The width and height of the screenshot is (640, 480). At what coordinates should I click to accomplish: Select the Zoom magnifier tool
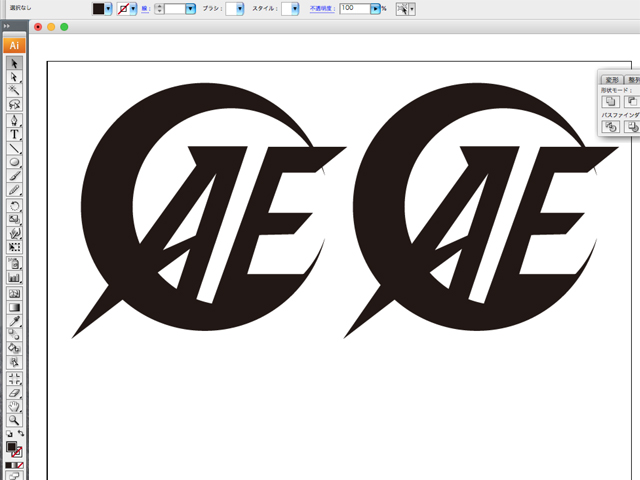14,420
